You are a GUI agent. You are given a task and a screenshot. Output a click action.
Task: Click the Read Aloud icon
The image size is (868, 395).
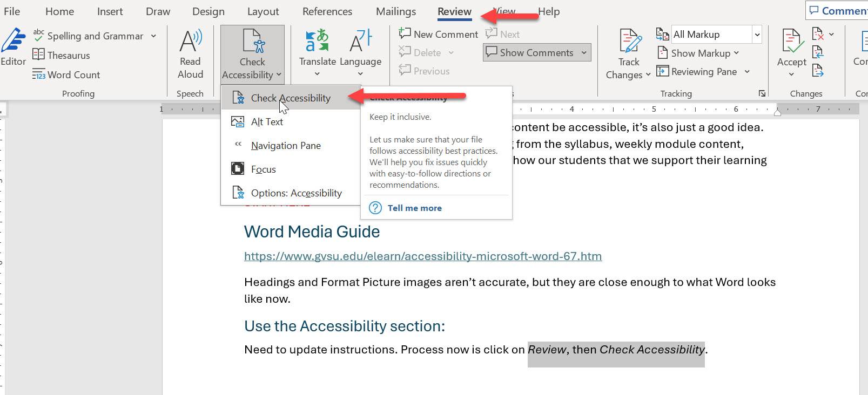click(190, 41)
